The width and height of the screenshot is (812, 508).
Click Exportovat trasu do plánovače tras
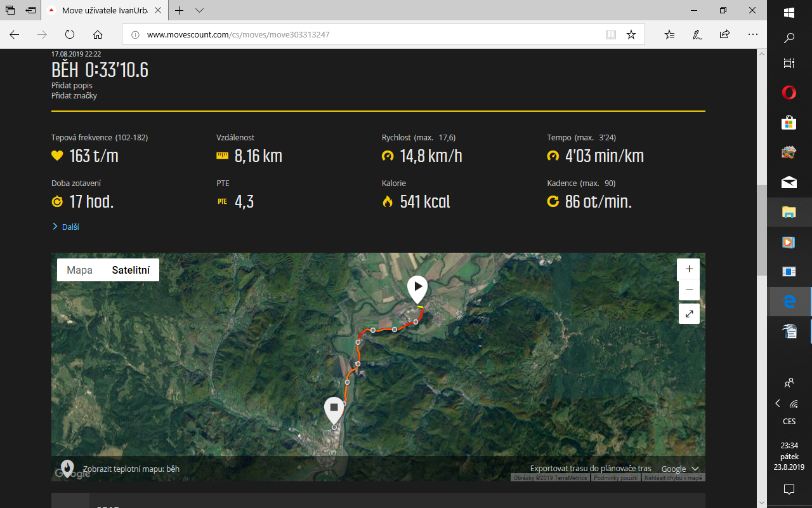click(590, 469)
